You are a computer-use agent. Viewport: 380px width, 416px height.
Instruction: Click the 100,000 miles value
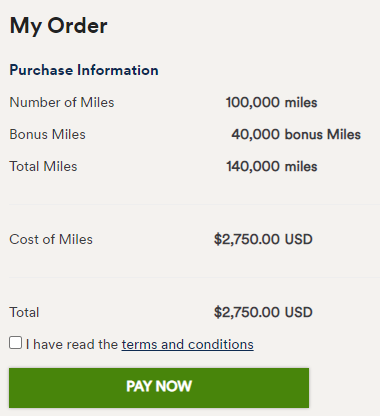(x=271, y=102)
